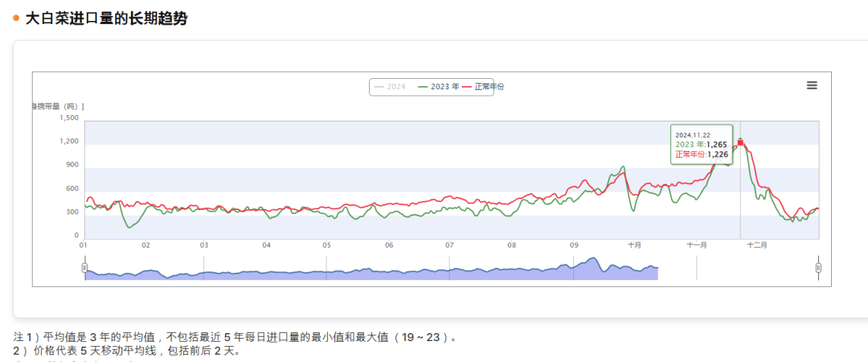Click the left handle of range navigator
The image size is (868, 362).
[x=84, y=268]
